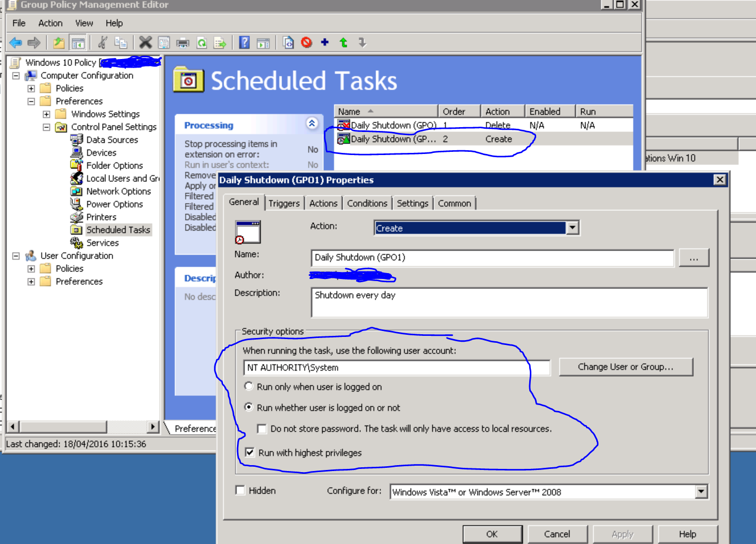Open the File menu
756x544 pixels.
click(x=19, y=23)
